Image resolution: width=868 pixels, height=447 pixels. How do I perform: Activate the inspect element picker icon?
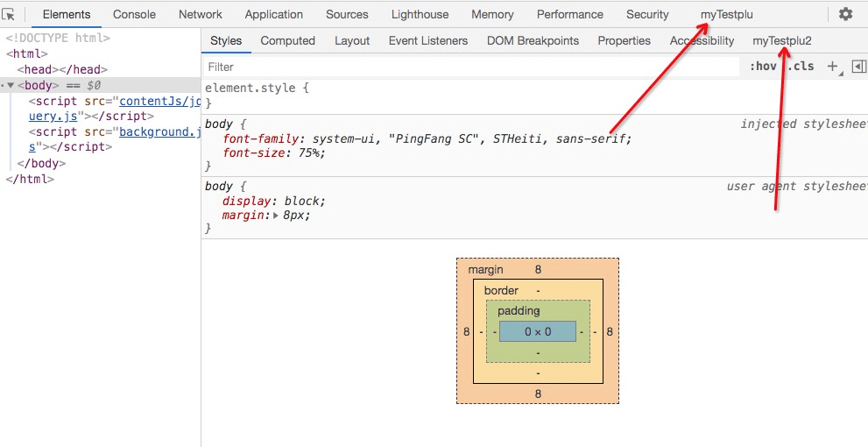coord(10,15)
